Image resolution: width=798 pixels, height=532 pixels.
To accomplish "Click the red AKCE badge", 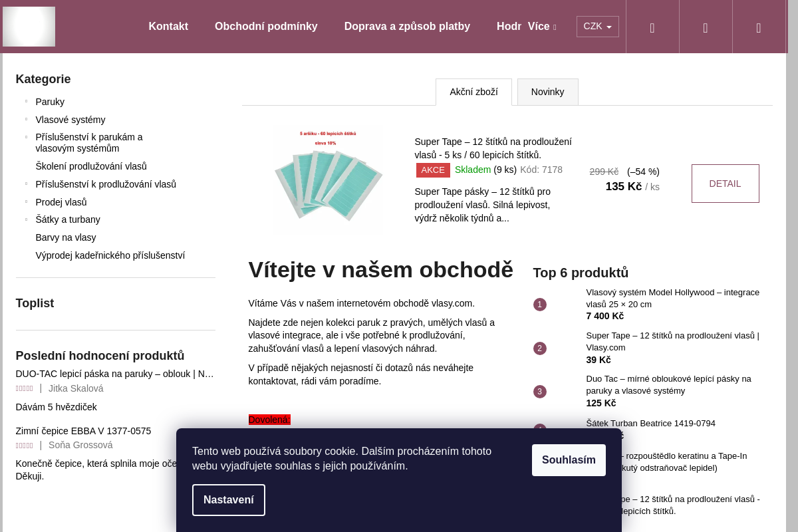I will point(433,170).
